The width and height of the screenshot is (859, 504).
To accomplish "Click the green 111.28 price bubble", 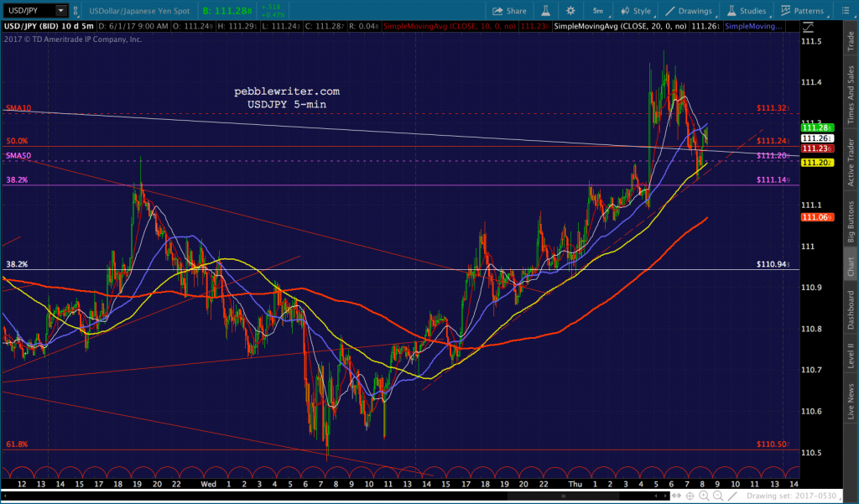I will 817,127.
